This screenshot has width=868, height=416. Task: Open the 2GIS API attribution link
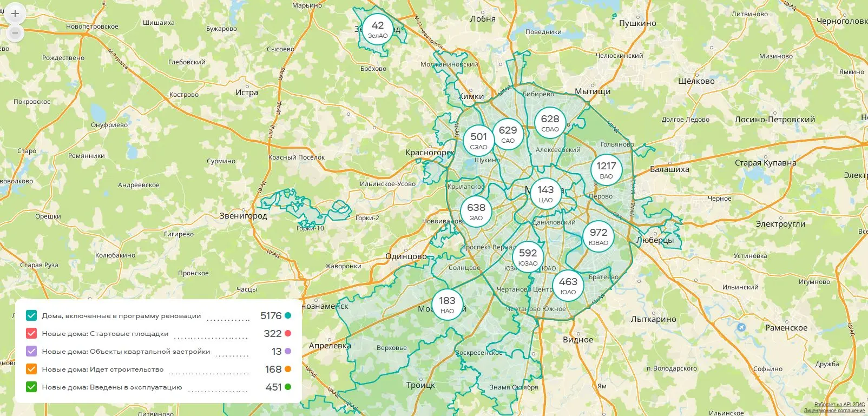pos(839,405)
